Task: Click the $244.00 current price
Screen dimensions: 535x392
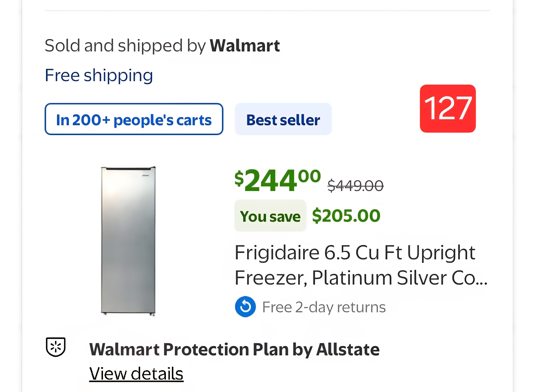Action: pos(277,180)
